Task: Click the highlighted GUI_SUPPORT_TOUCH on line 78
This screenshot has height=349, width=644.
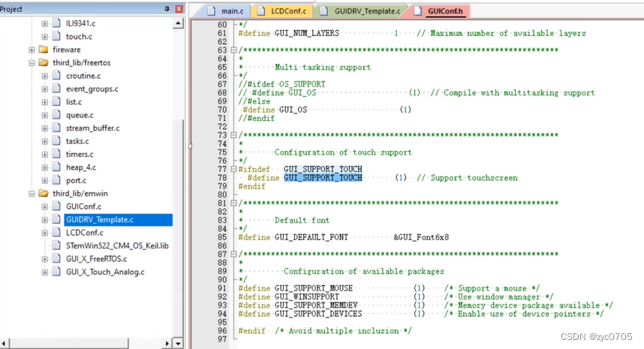Action: [x=323, y=178]
